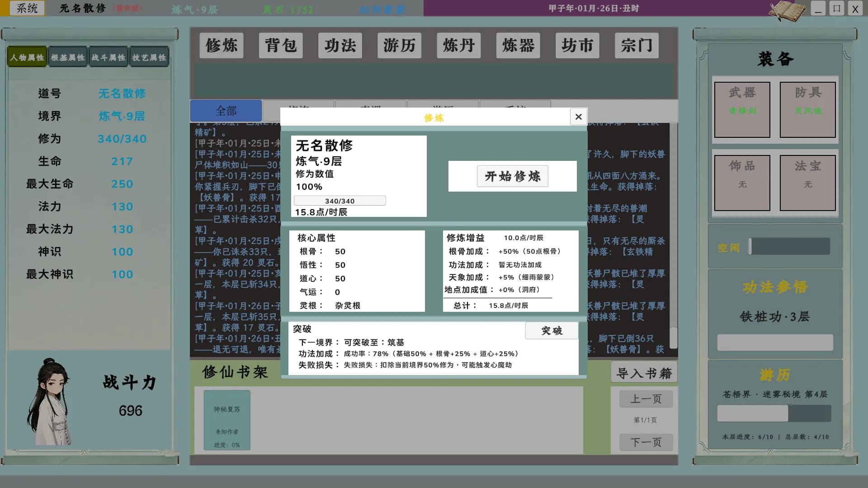868x488 pixels.
Task: Click the 生命 value 217
Action: pos(122,161)
